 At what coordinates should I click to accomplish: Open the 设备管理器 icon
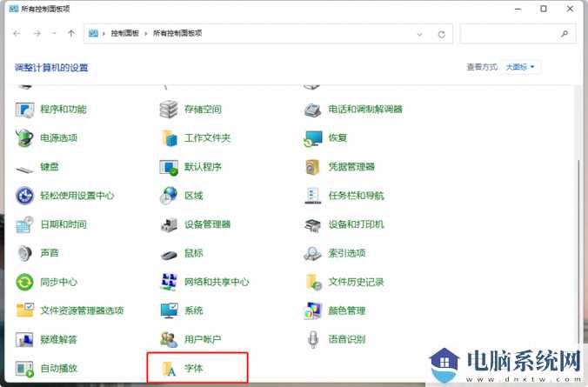pos(169,224)
